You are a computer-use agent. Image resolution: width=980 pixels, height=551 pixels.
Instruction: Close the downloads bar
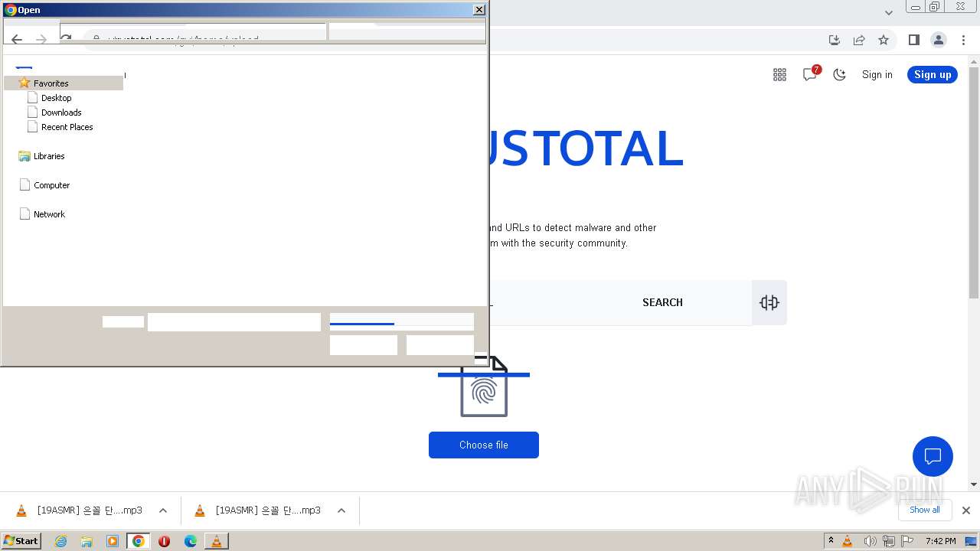966,510
